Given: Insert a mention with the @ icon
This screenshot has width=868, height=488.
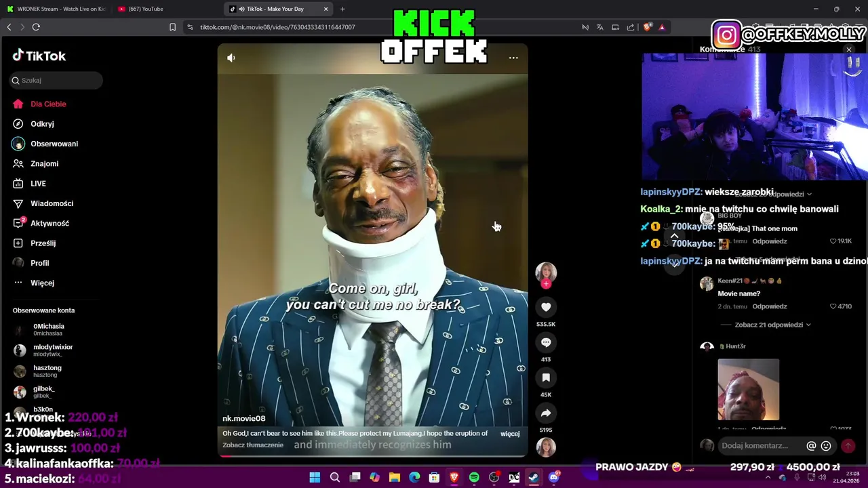Looking at the screenshot, I should [x=811, y=446].
